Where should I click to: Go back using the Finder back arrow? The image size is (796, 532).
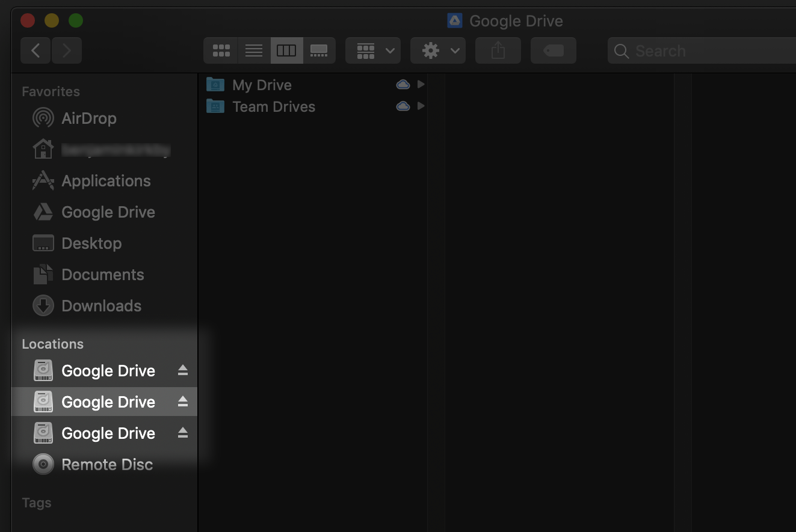pyautogui.click(x=35, y=51)
